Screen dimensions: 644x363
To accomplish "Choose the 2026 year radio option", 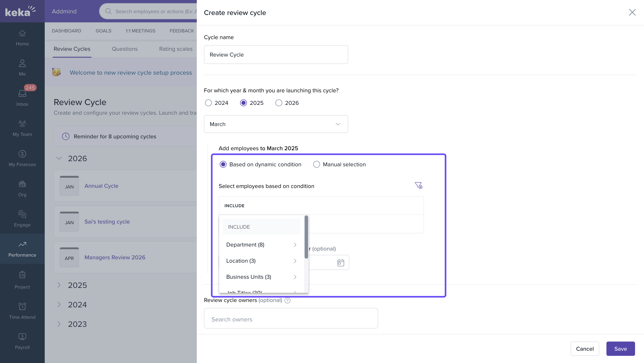I will click(x=279, y=103).
